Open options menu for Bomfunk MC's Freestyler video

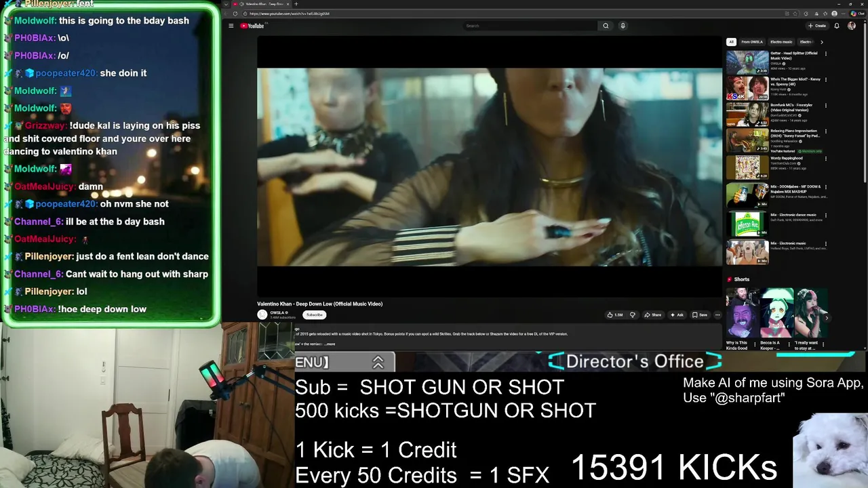[826, 106]
